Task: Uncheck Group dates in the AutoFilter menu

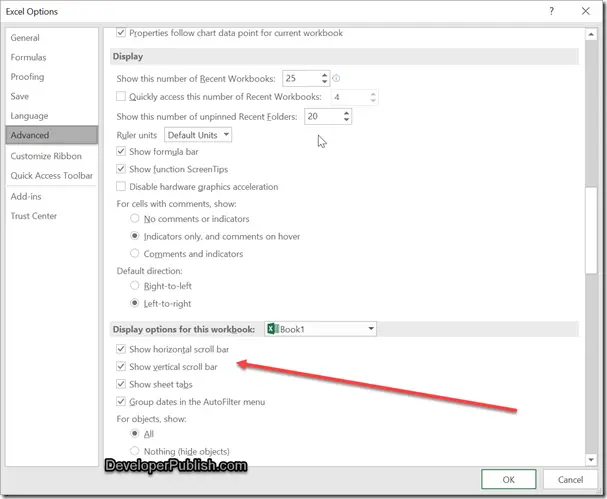Action: [121, 401]
